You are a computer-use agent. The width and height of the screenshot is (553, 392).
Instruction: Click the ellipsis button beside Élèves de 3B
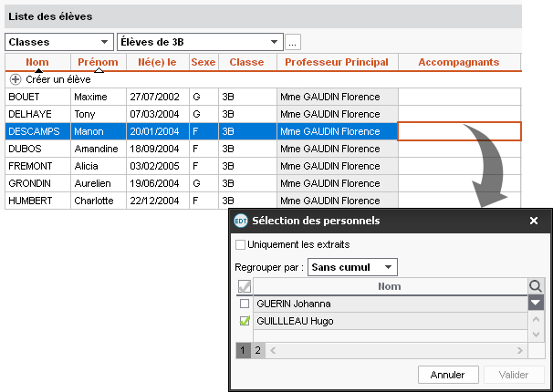pos(293,42)
